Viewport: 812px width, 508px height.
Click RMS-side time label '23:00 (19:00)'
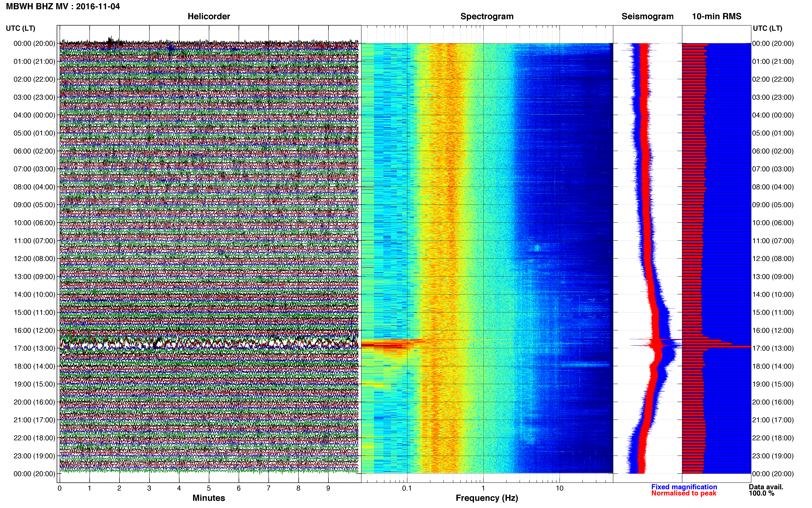tap(773, 456)
